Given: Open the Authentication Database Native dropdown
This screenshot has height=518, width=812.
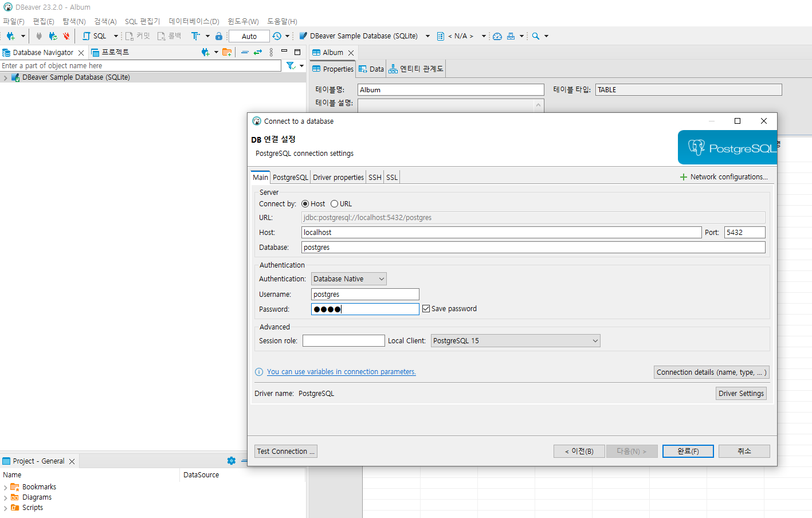Looking at the screenshot, I should coord(349,279).
